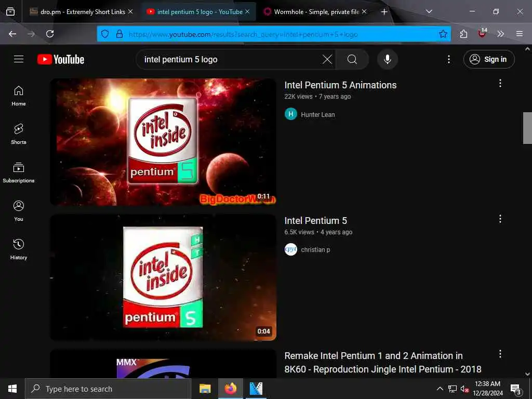Open title link Intel Pentium 5
The width and height of the screenshot is (532, 399).
315,220
